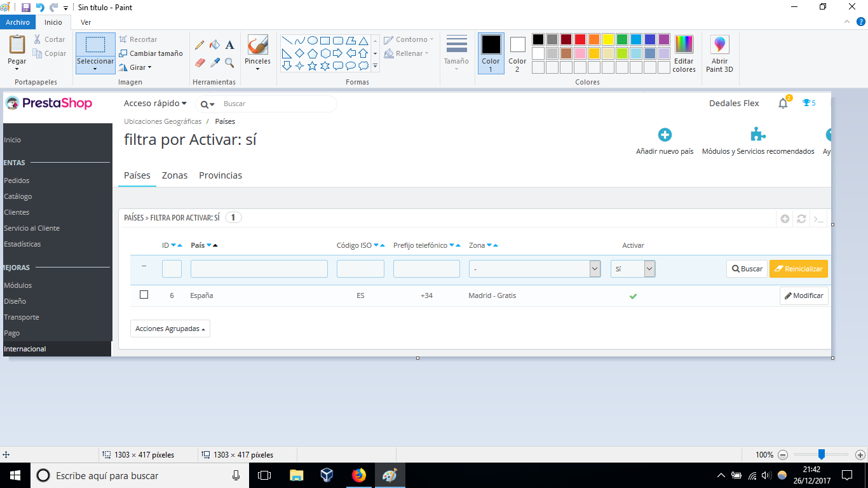Click the Prefijo telefónico filter input field
Viewport: 868px width, 488px height.
426,269
